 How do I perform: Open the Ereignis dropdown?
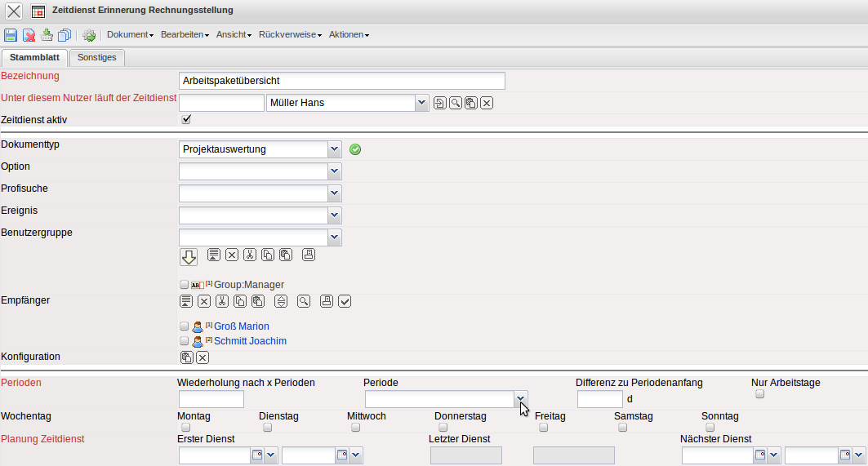coord(333,215)
